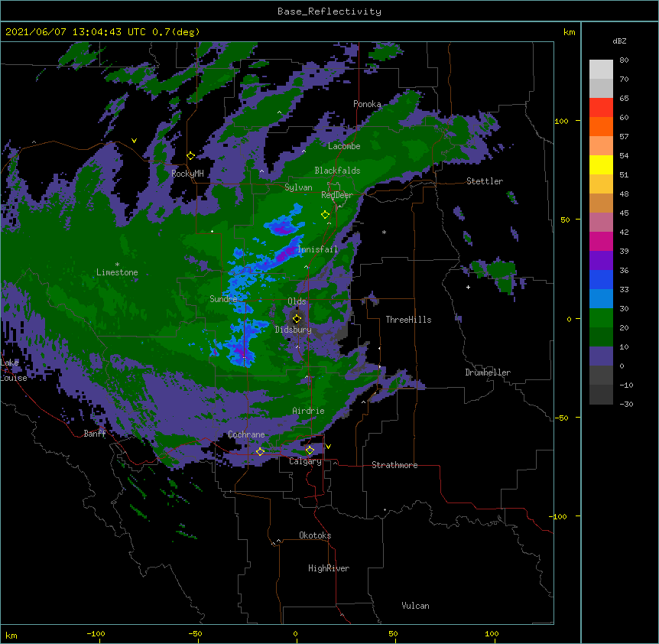Click the km unit label at bottom left
The image size is (659, 644).
tap(11, 636)
